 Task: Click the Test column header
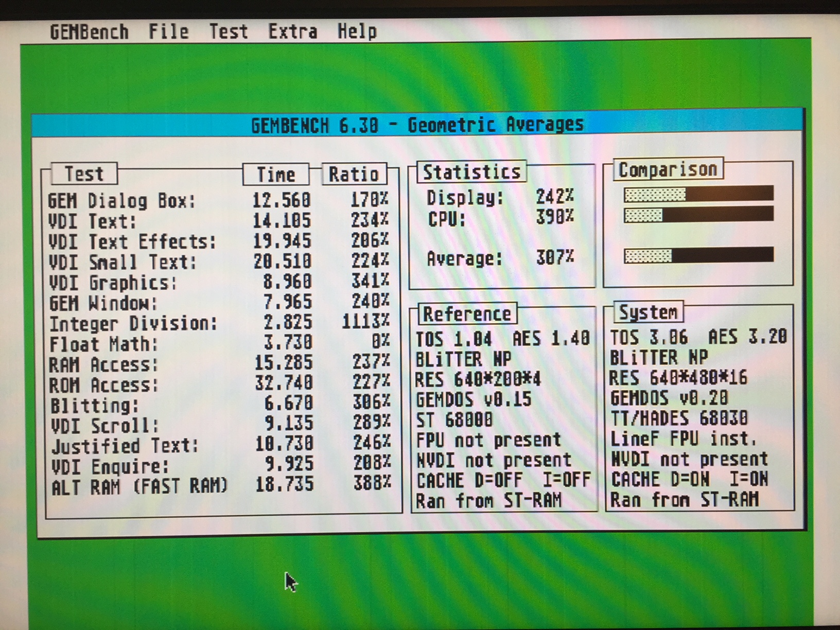(x=84, y=174)
